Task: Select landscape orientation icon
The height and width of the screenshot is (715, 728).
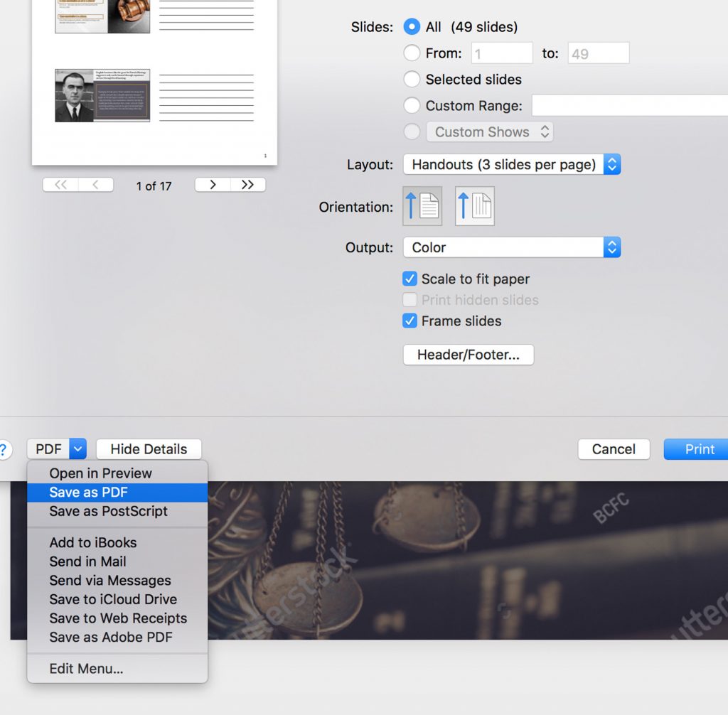Action: [x=474, y=206]
